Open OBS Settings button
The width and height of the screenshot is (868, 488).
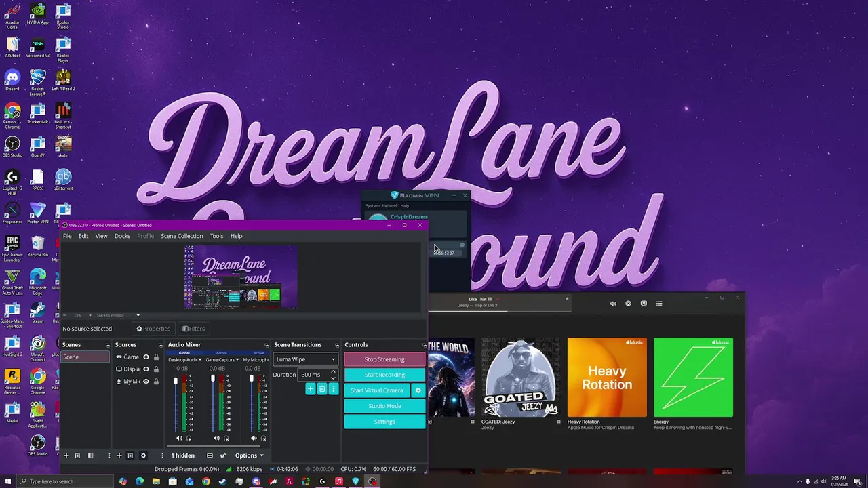click(x=384, y=422)
